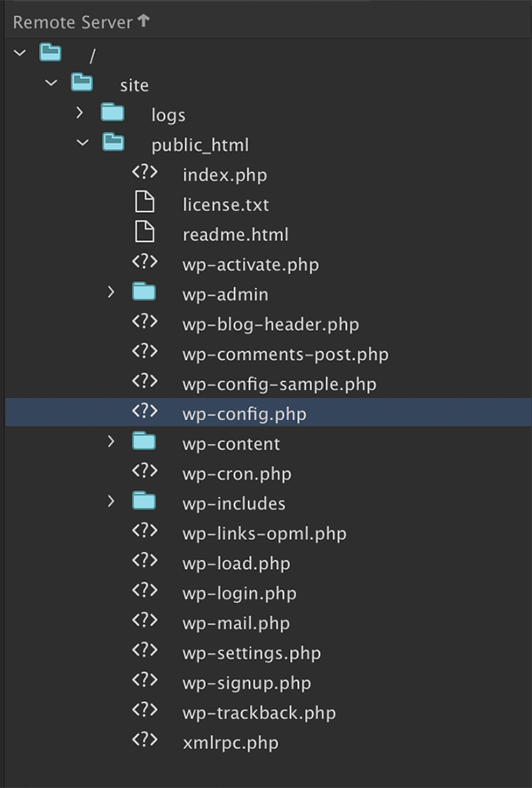
Task: Select wp-config-sample.php in the tree
Action: point(279,384)
